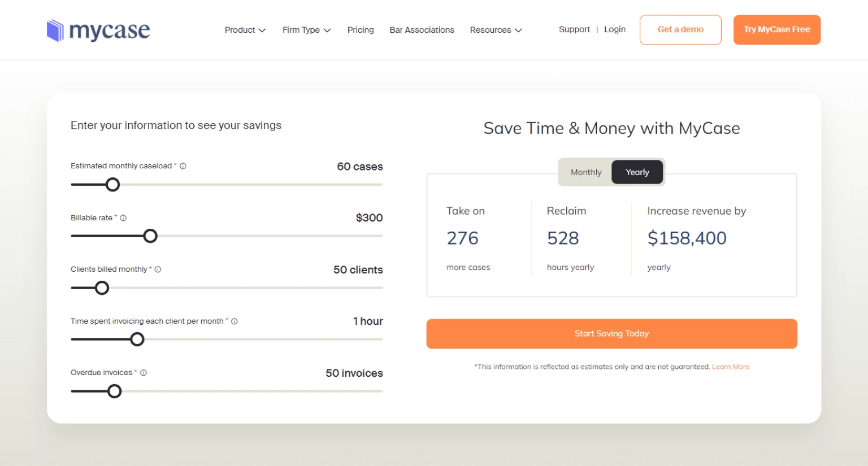The image size is (868, 466).
Task: Open the Product dropdown menu
Action: [x=245, y=30]
